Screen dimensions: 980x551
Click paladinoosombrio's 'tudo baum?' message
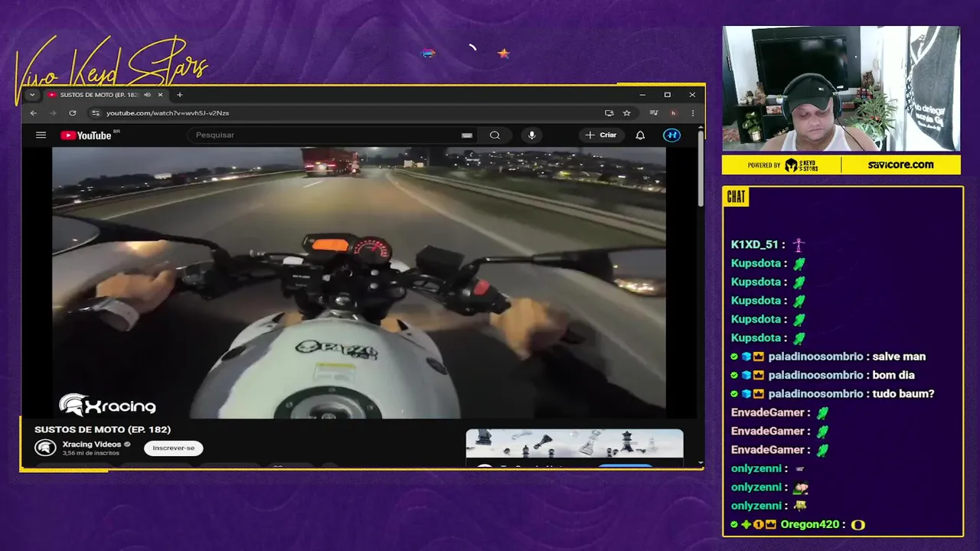click(903, 393)
